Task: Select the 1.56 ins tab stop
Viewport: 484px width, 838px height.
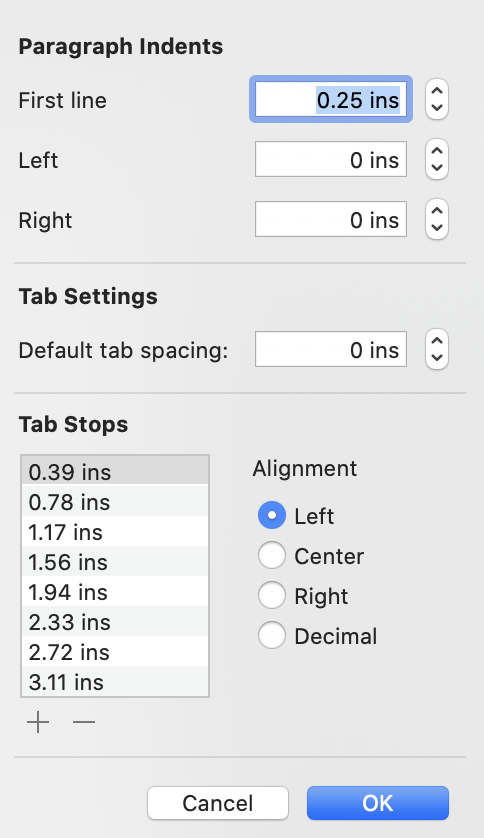Action: click(115, 561)
